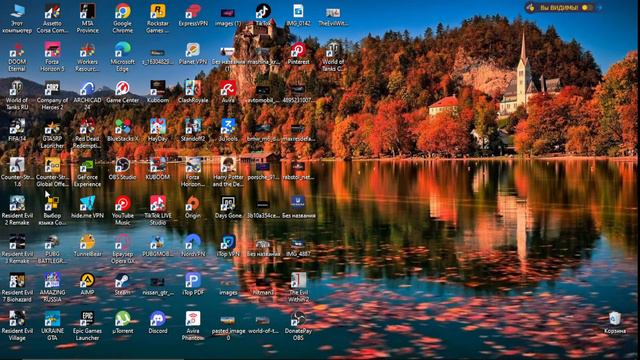Click the pasted image 0 file
Screen dimensions: 640x360
(228, 326)
